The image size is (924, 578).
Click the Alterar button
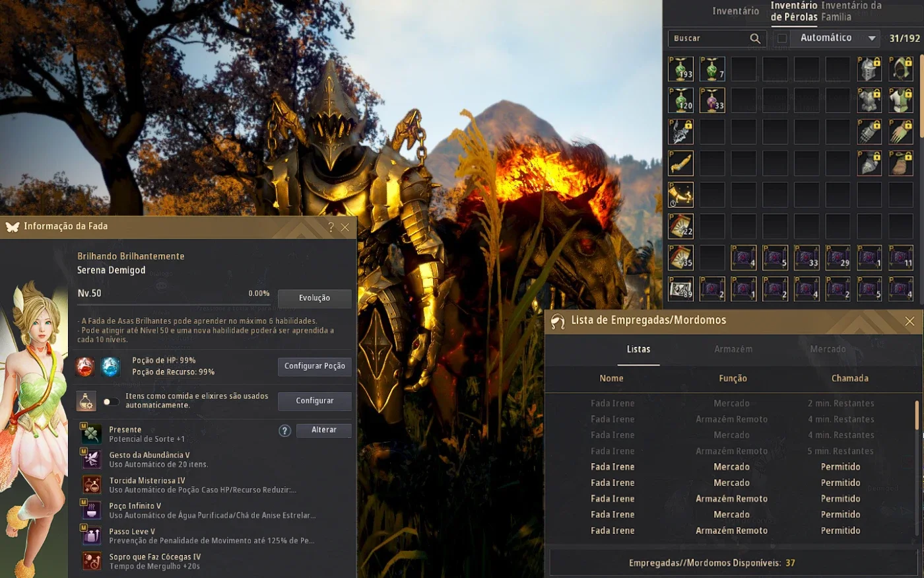click(323, 430)
